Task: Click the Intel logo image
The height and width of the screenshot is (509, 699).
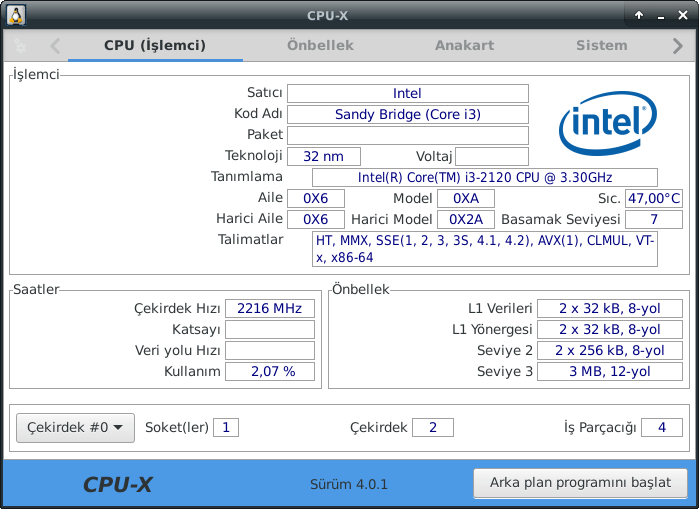Action: 608,123
